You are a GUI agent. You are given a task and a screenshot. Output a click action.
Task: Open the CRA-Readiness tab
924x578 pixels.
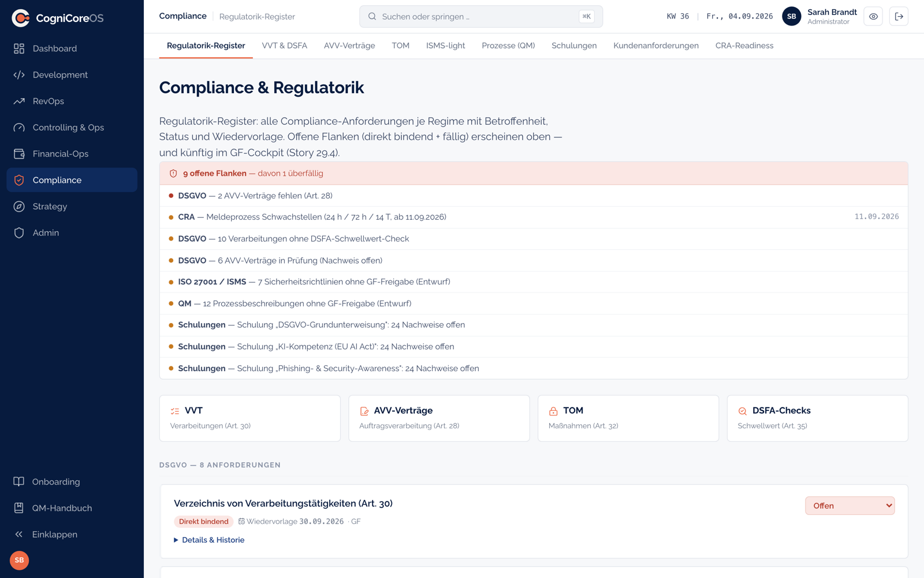744,46
